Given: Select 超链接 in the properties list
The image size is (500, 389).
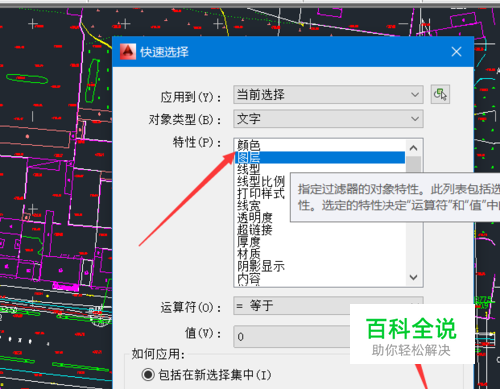Looking at the screenshot, I should tap(255, 230).
